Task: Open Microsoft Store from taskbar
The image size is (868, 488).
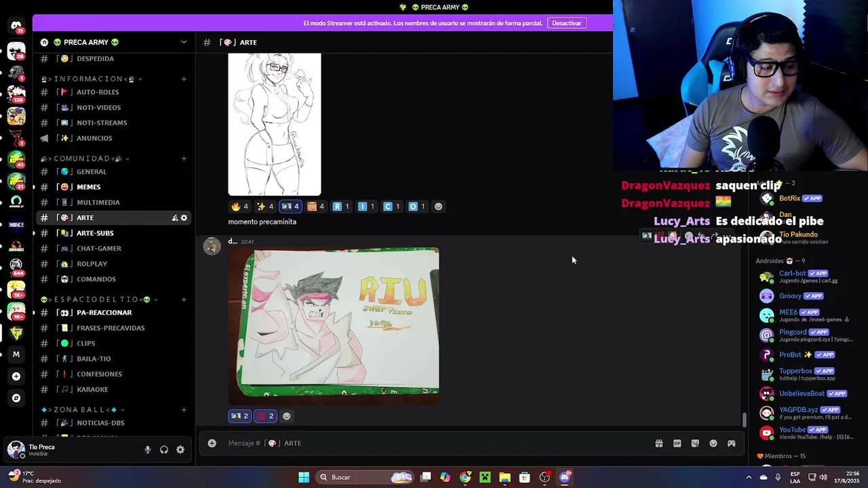Action: tap(524, 477)
